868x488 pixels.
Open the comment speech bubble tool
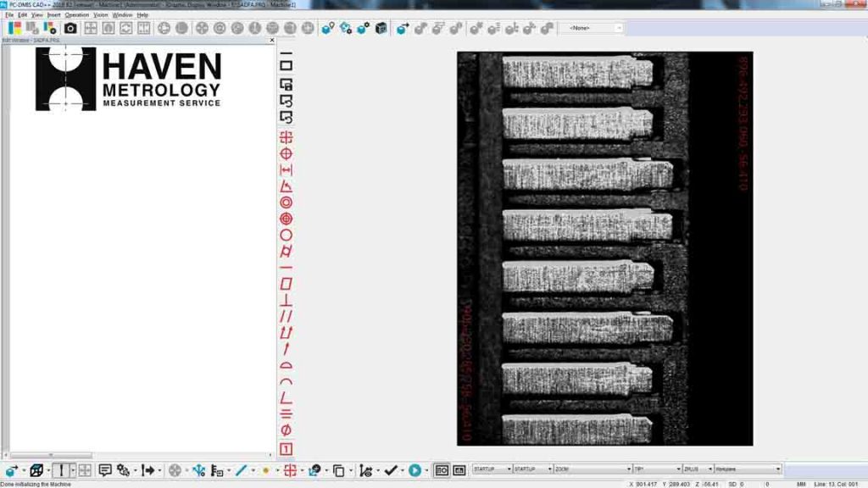105,470
